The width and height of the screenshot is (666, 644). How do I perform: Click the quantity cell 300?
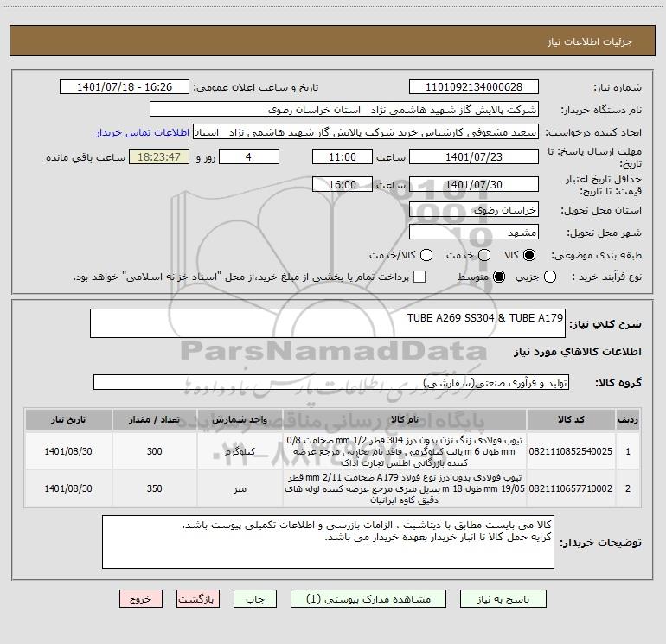tap(155, 451)
